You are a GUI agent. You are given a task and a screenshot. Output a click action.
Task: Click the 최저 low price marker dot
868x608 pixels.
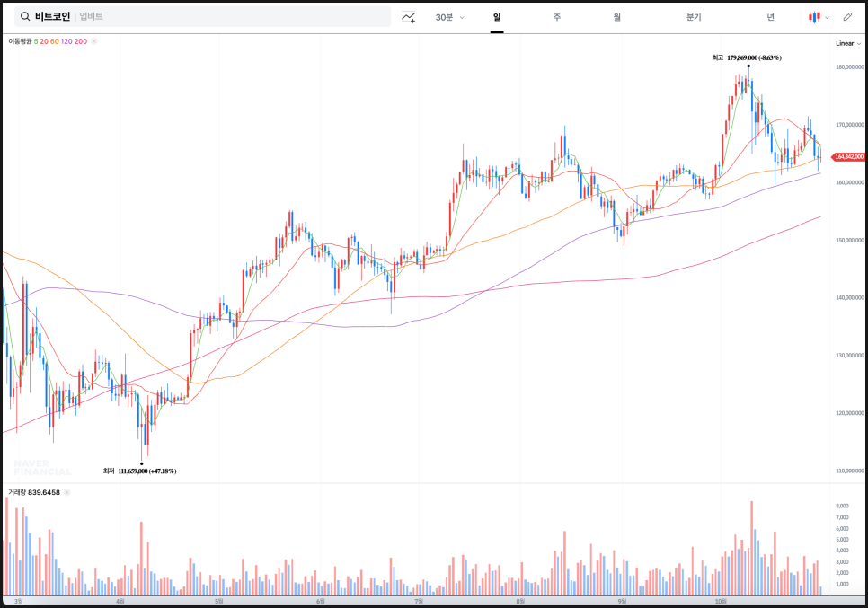(142, 463)
